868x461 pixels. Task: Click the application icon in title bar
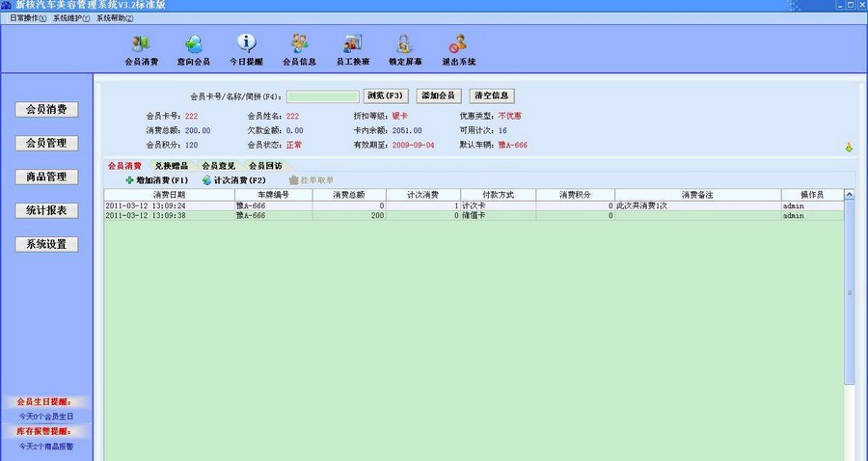point(6,5)
